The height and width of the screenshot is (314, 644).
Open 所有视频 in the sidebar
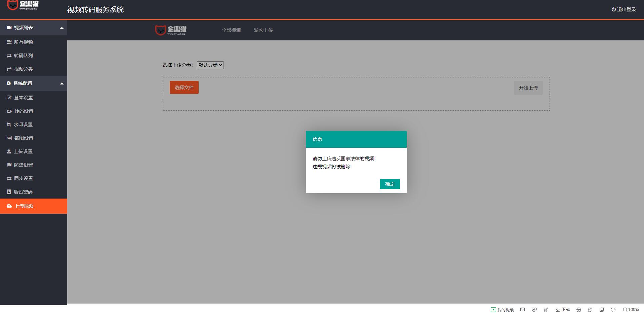pos(23,42)
